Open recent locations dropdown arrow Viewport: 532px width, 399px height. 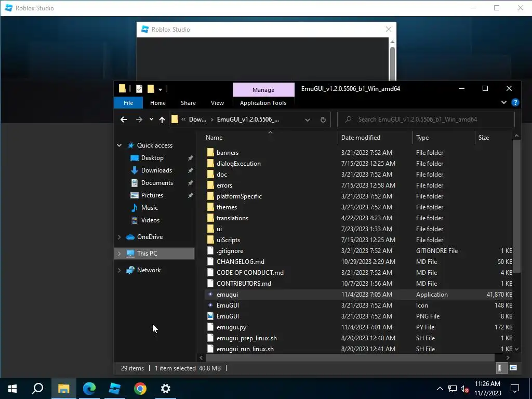click(x=151, y=119)
